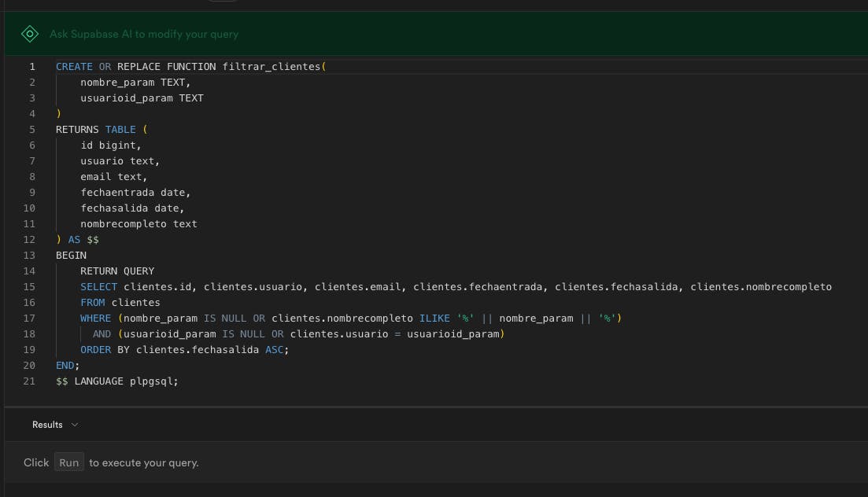Expand the Results chevron dropdown

[x=75, y=425]
